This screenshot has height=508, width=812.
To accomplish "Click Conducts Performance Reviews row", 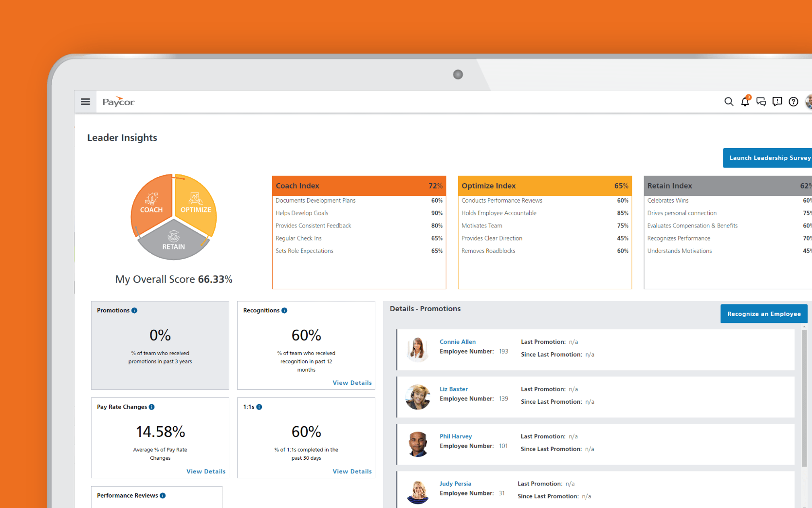I will click(x=545, y=201).
